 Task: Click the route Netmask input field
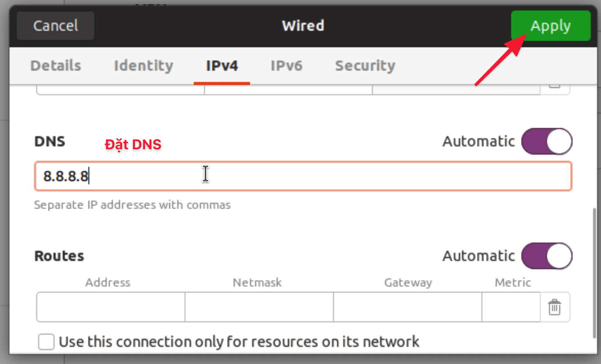click(x=258, y=307)
